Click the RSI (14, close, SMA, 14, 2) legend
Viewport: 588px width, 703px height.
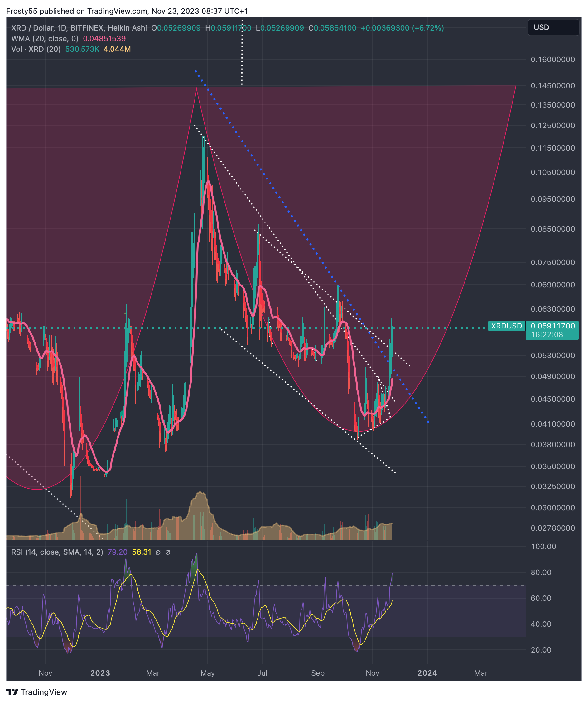57,552
